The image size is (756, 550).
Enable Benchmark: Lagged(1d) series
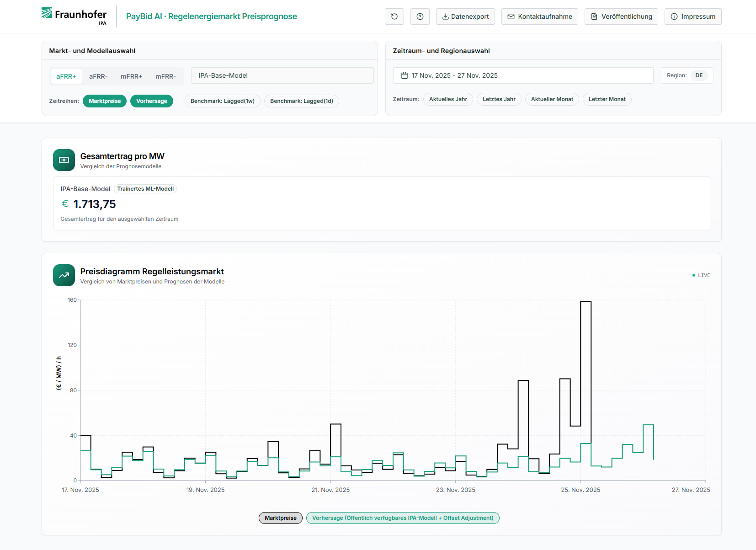301,101
